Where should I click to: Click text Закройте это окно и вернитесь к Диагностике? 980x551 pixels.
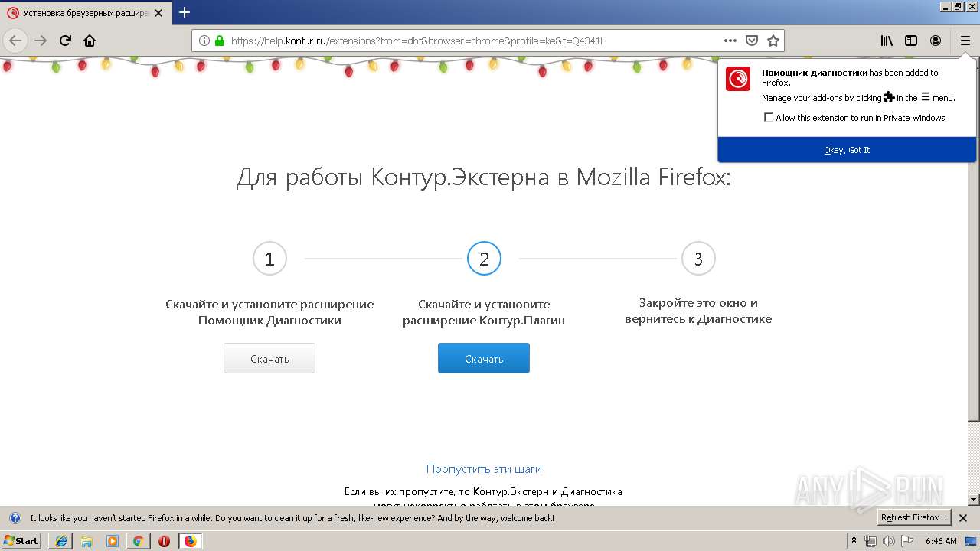tap(698, 311)
